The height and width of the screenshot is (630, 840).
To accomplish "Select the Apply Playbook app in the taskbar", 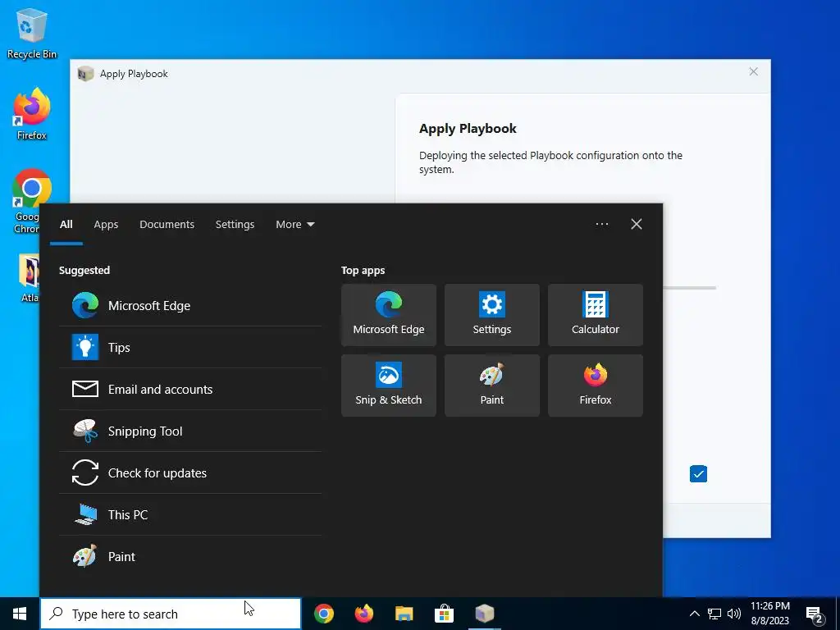I will pos(484,614).
